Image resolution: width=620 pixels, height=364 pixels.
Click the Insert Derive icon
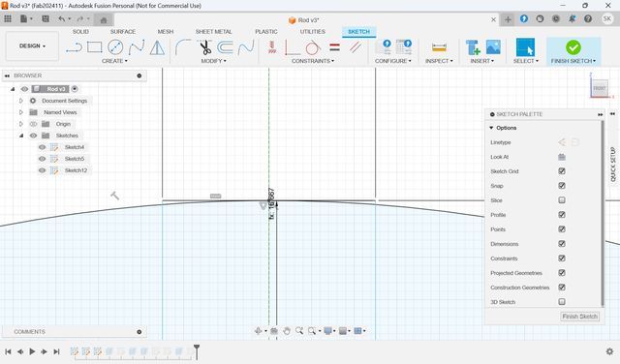tap(473, 47)
